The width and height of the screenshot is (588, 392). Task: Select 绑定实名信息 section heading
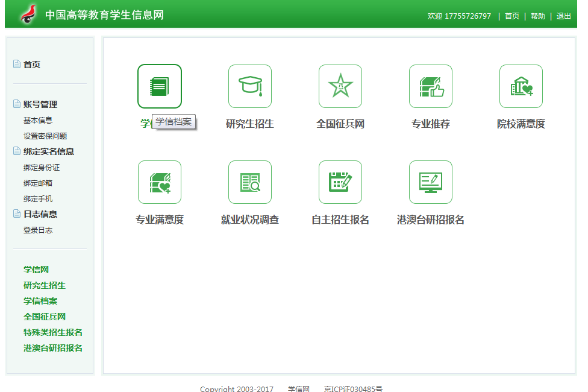[x=49, y=151]
